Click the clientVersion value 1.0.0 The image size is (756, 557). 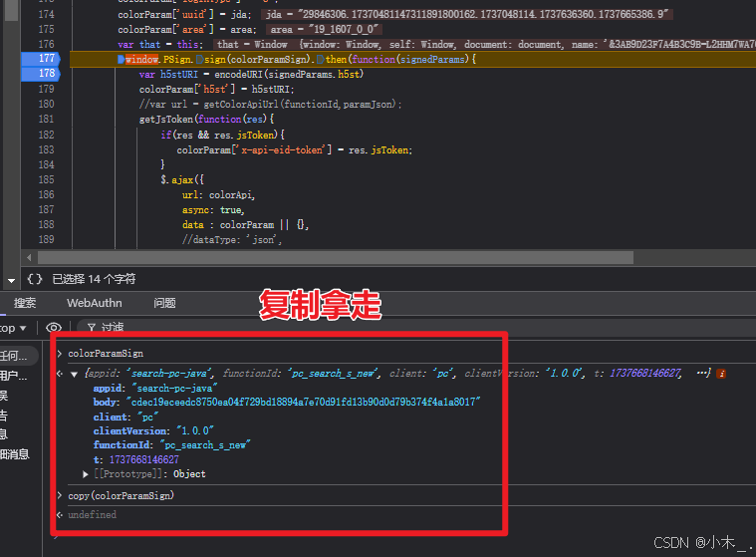(x=195, y=430)
